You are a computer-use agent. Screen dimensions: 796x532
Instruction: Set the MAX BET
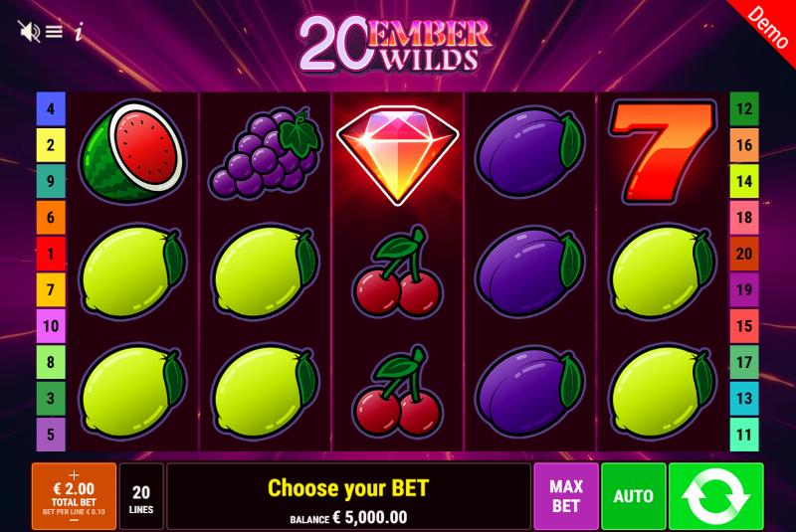[566, 496]
